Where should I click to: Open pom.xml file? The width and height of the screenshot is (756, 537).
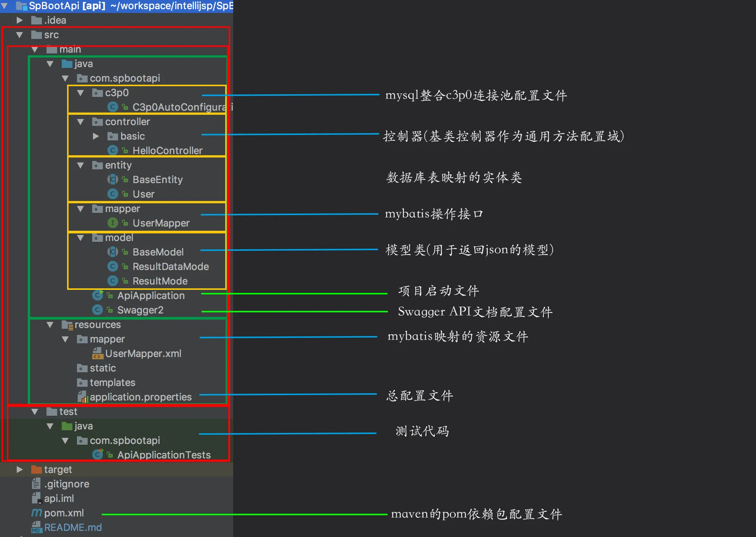click(x=64, y=513)
